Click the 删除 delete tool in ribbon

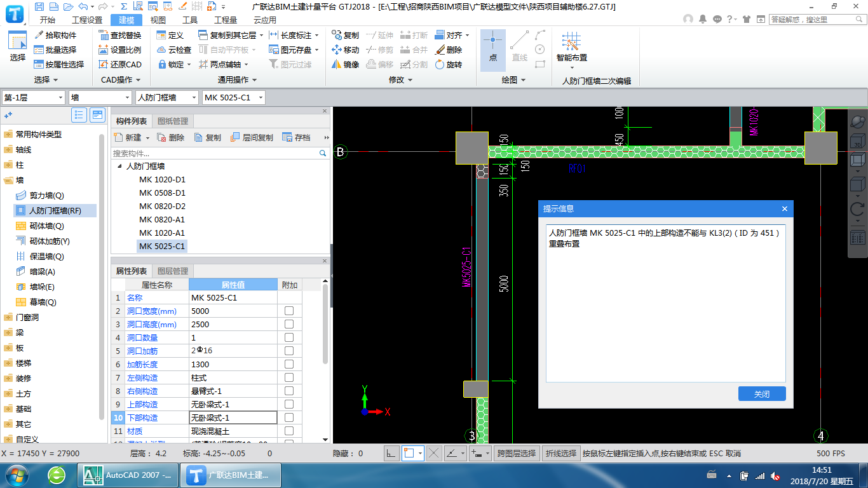pyautogui.click(x=449, y=50)
